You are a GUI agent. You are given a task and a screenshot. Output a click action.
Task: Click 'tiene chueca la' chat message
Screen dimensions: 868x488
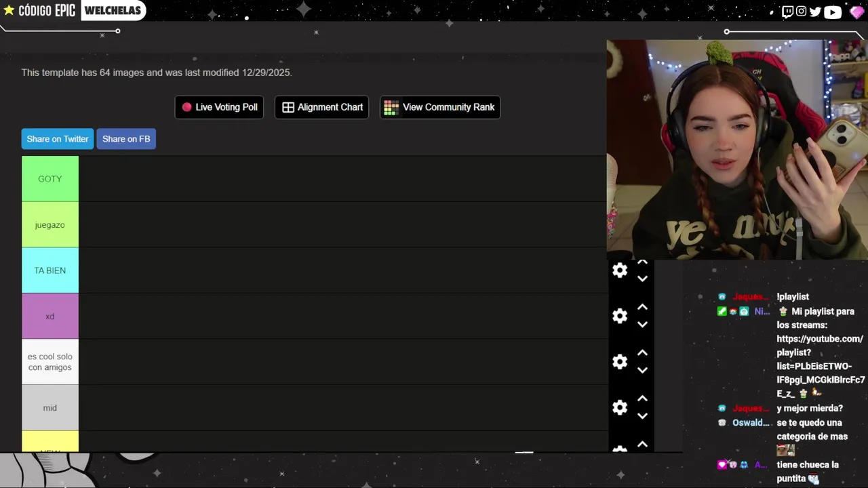808,465
